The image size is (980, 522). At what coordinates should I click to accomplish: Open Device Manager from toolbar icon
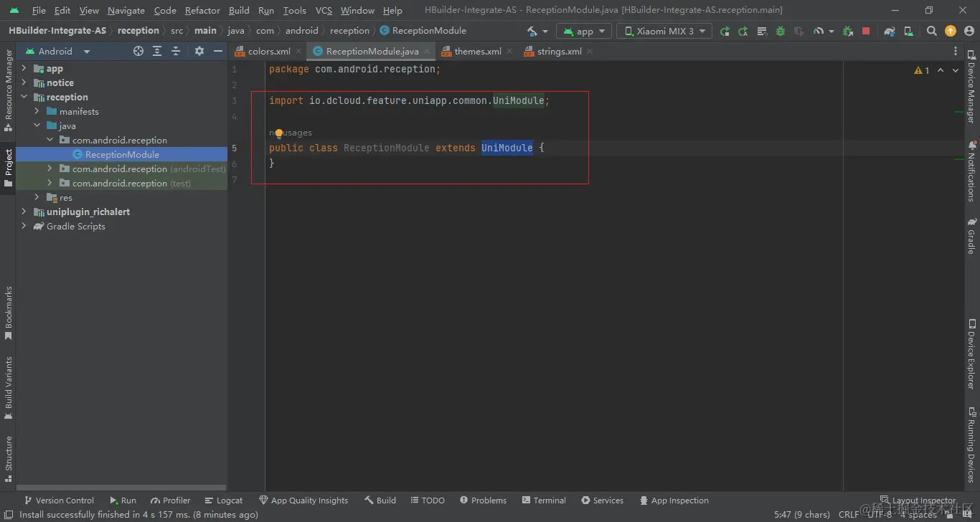pyautogui.click(x=908, y=31)
